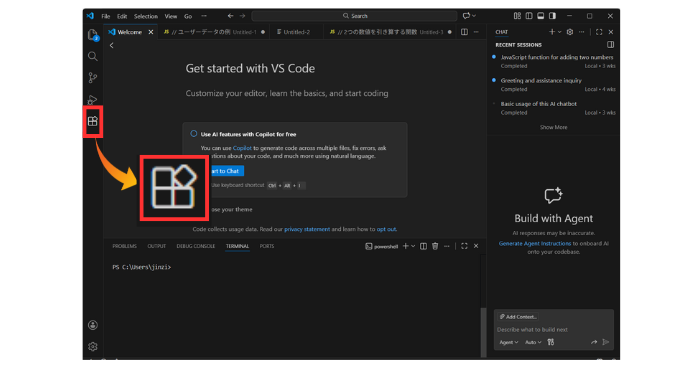The image size is (698, 365).
Task: Go back arrow on Welcome page
Action: tap(112, 45)
